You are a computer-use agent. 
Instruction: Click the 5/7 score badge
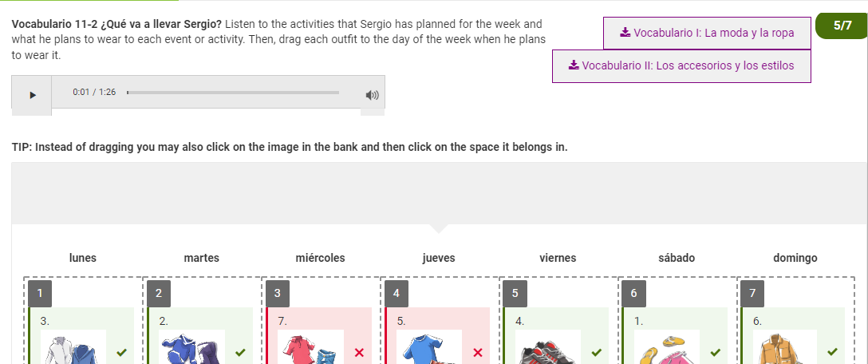(x=842, y=25)
